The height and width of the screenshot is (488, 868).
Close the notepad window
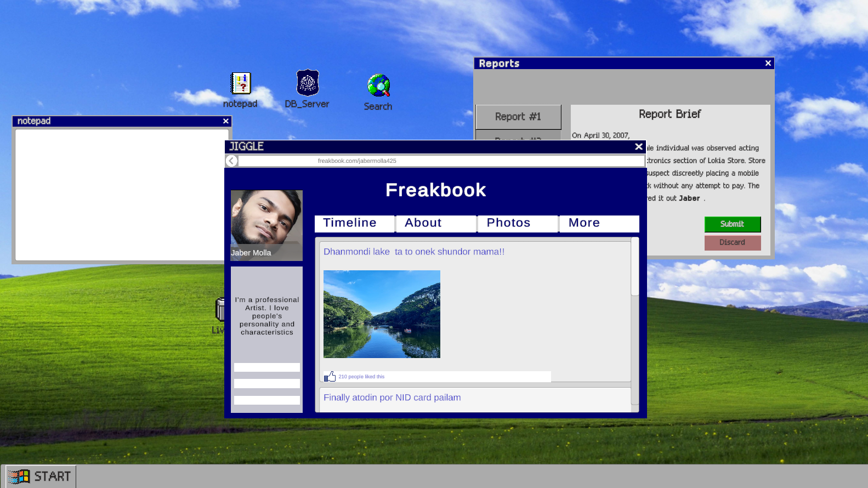click(x=225, y=121)
